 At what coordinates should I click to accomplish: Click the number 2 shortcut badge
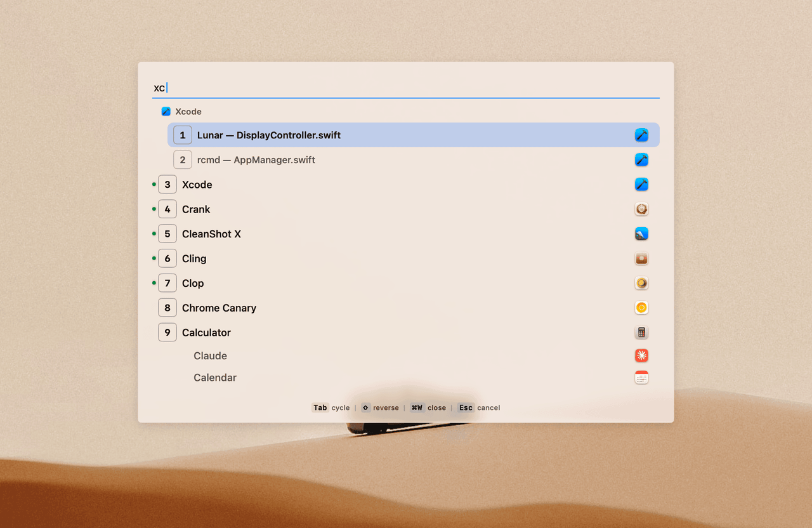coord(183,160)
